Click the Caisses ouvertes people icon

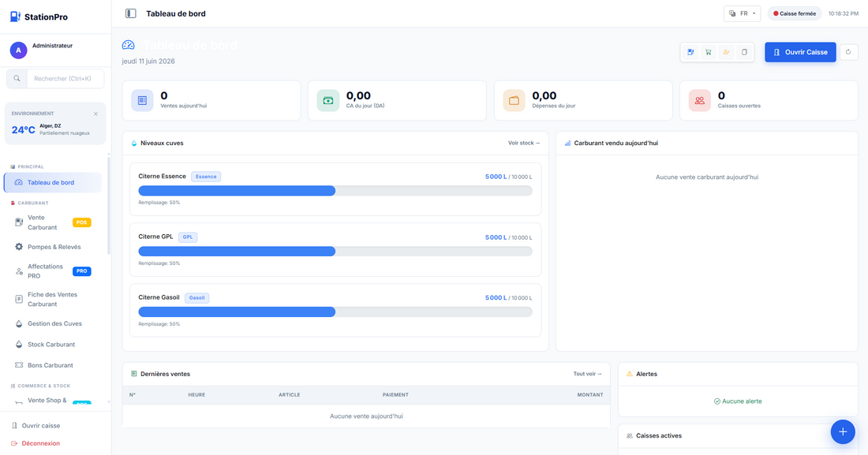(700, 101)
